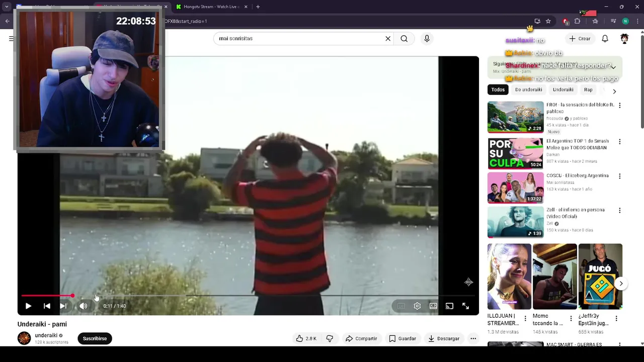Open the POR SU CULPA Smash Melee thumbnail

pos(516,153)
